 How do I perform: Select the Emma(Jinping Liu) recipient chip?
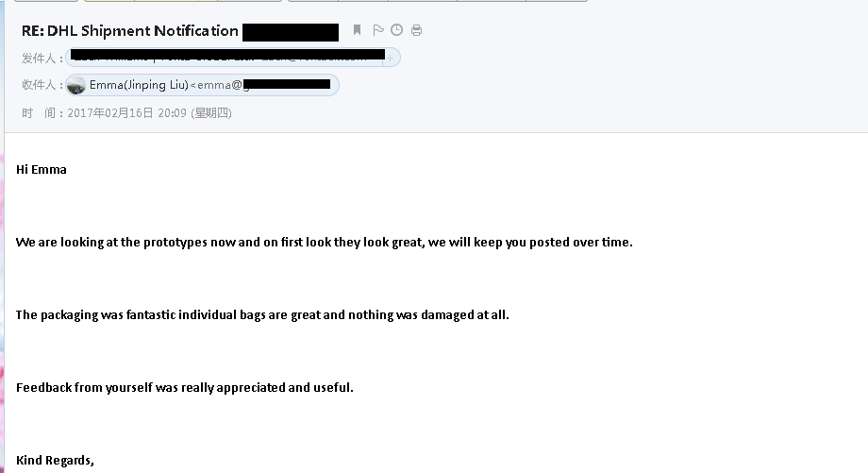pyautogui.click(x=202, y=85)
